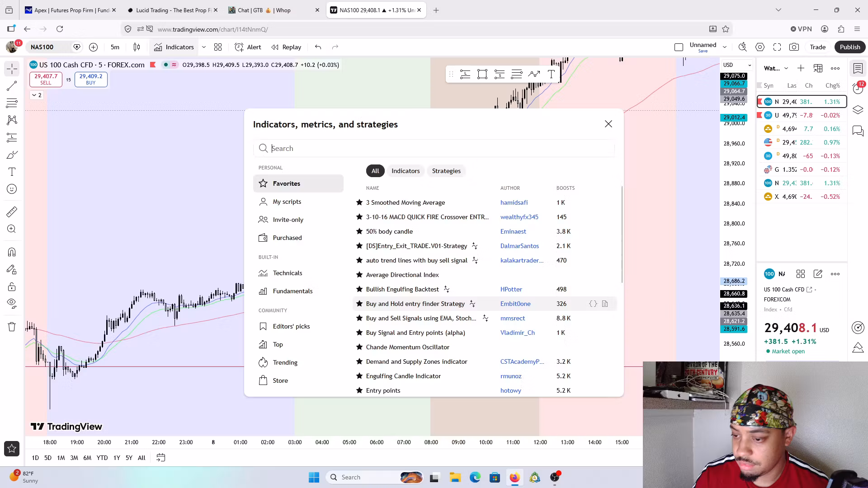The image size is (868, 488).
Task: Open the USD currency dropdown
Action: click(737, 65)
